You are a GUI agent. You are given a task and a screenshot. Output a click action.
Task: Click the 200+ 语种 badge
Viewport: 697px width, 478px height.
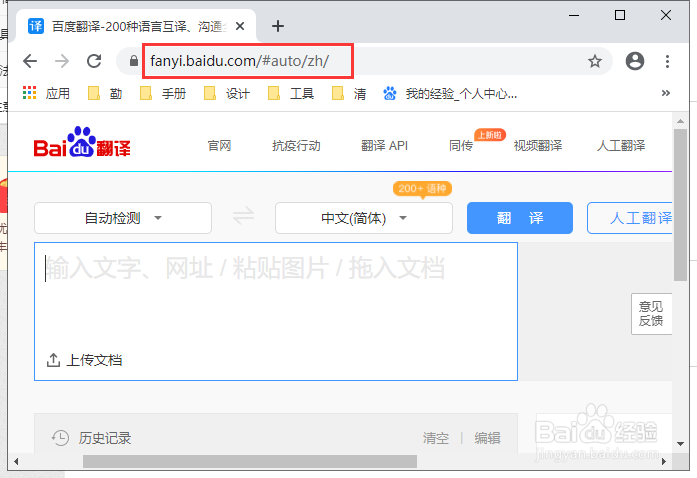pyautogui.click(x=422, y=189)
